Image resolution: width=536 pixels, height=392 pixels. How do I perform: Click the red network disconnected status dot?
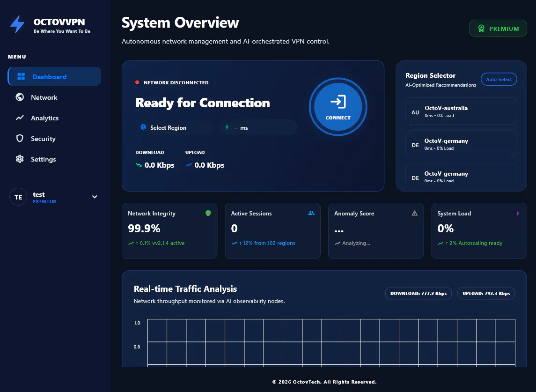(x=137, y=82)
